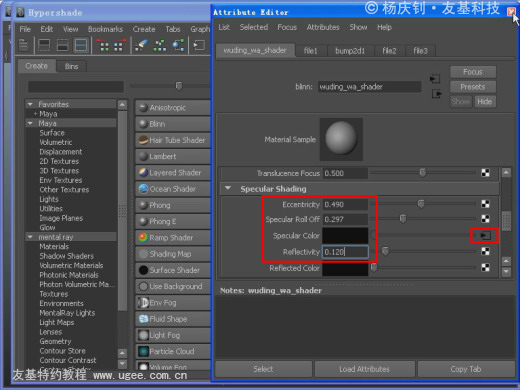Viewport: 520px width, 390px height.
Task: Click the Hair Tube Shader entry
Action: tap(173, 140)
